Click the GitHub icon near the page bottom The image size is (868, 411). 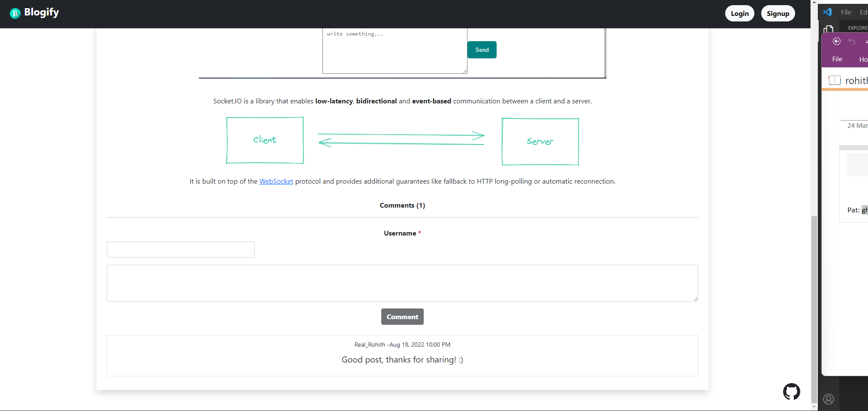click(x=791, y=392)
